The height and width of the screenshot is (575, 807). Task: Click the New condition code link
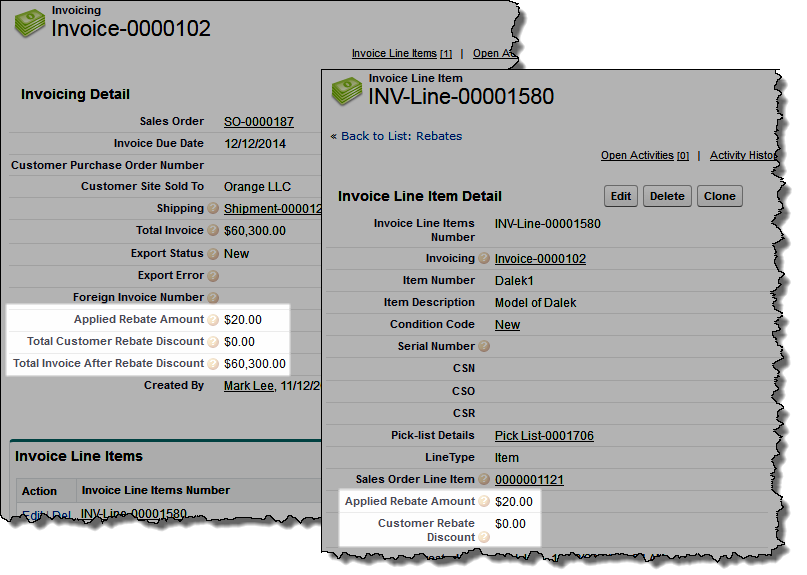coord(507,325)
